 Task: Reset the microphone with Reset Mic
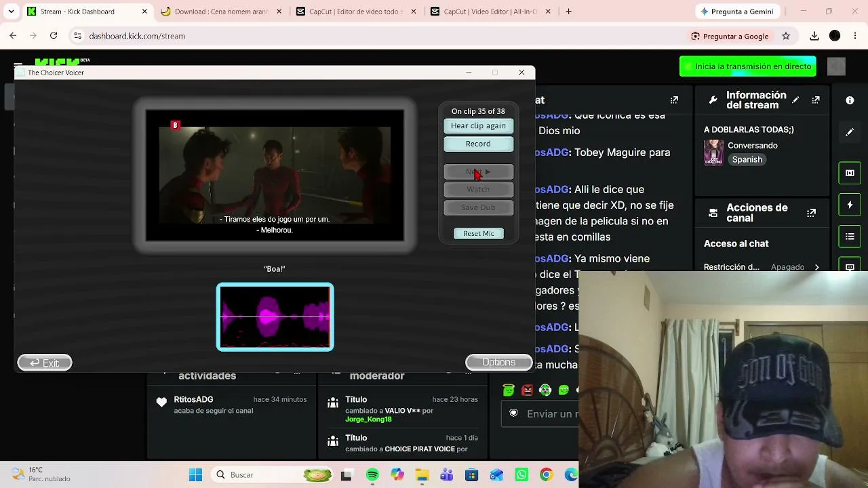point(478,233)
